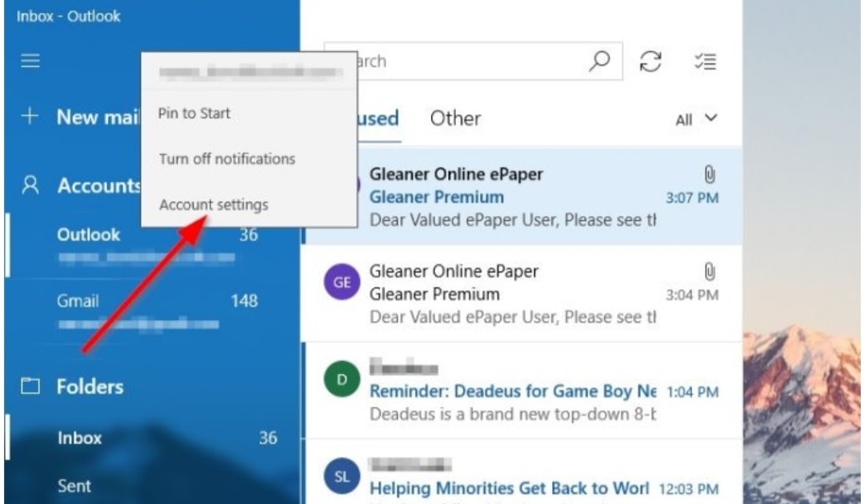Switch to the Other tab
This screenshot has height=504, width=864.
click(x=455, y=118)
